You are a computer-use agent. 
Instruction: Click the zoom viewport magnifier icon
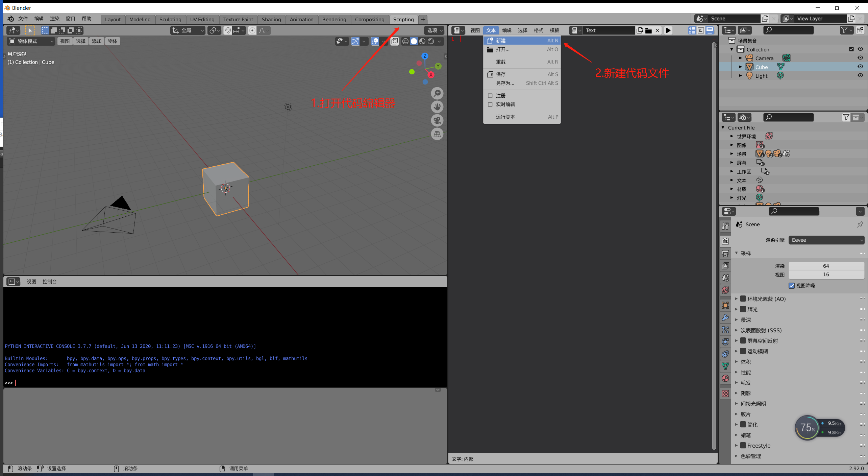[437, 93]
